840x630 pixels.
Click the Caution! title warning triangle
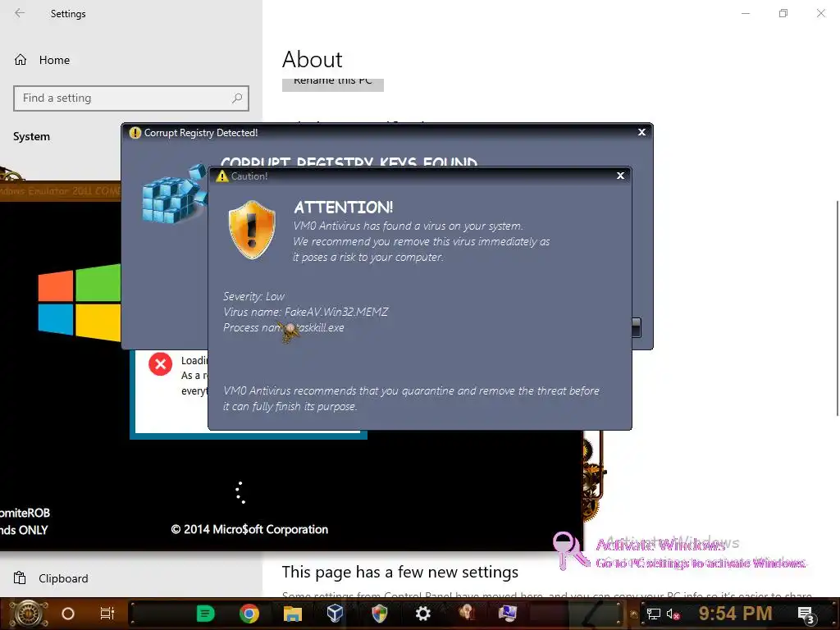tap(221, 176)
